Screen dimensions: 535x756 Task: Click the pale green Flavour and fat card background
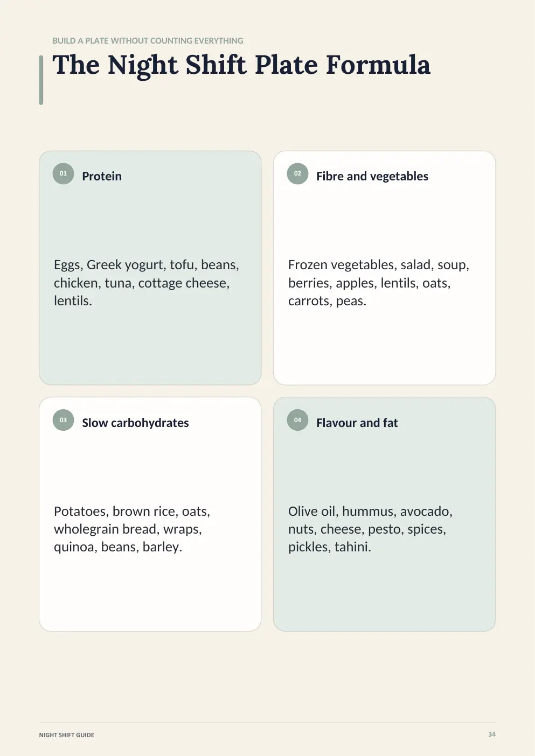click(x=384, y=592)
